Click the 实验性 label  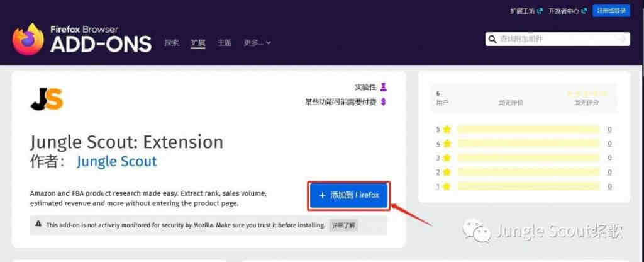point(365,87)
